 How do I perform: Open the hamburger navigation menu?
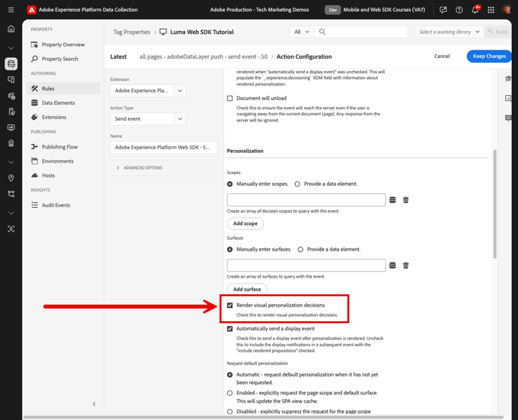pos(11,10)
